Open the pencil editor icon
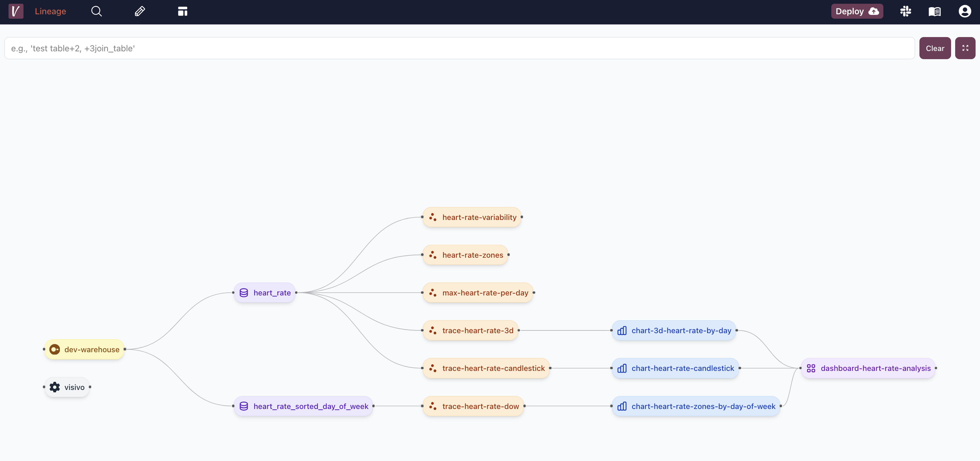980x461 pixels. [x=140, y=12]
